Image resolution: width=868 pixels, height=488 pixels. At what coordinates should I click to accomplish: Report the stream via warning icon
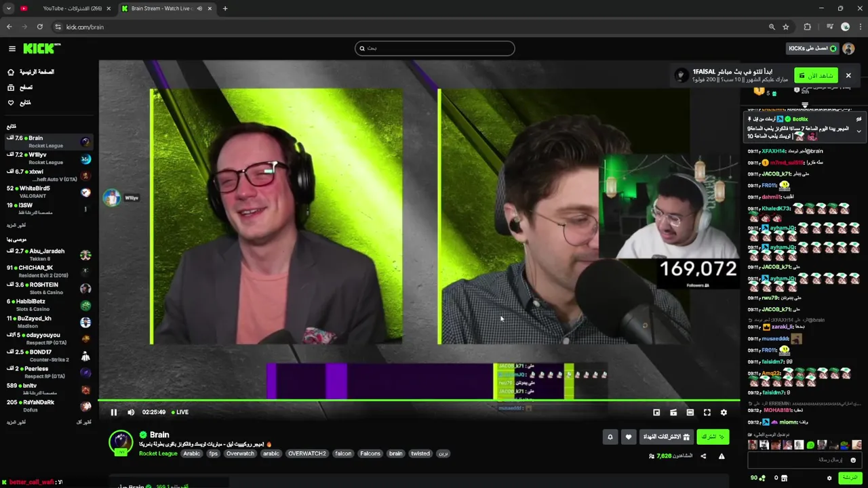pyautogui.click(x=722, y=456)
